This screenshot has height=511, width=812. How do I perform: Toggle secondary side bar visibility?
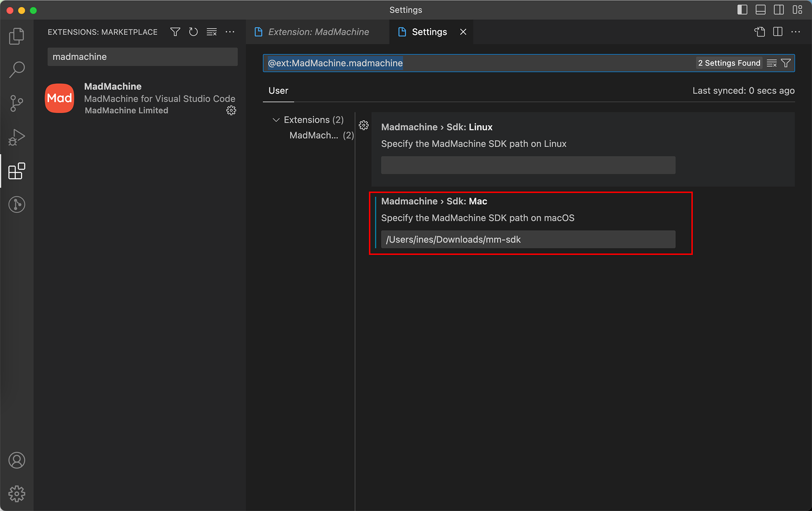coord(779,10)
